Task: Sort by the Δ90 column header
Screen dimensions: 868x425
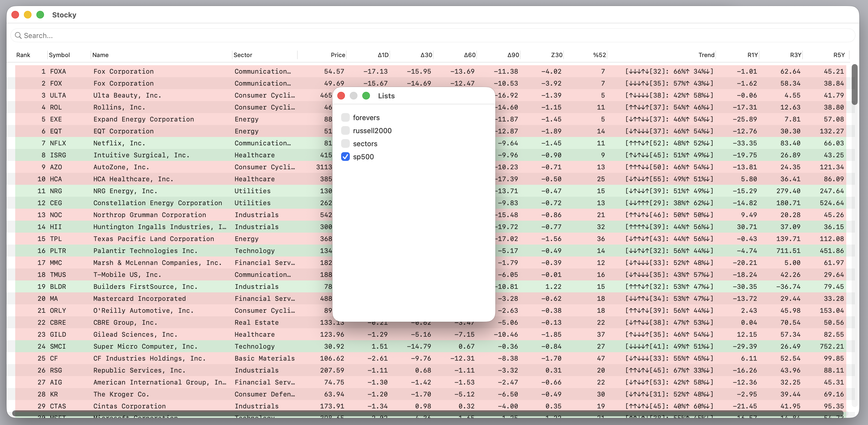Action: click(513, 55)
